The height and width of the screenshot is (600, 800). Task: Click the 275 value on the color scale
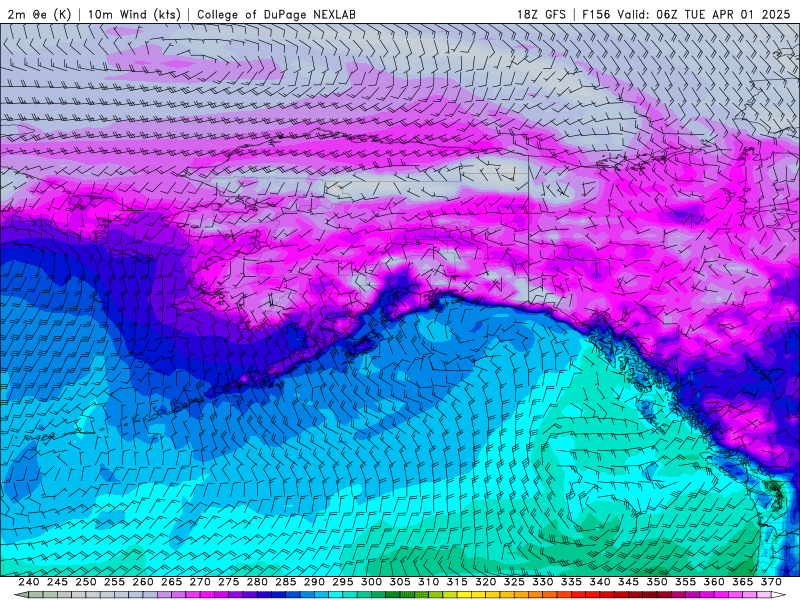pos(229,582)
